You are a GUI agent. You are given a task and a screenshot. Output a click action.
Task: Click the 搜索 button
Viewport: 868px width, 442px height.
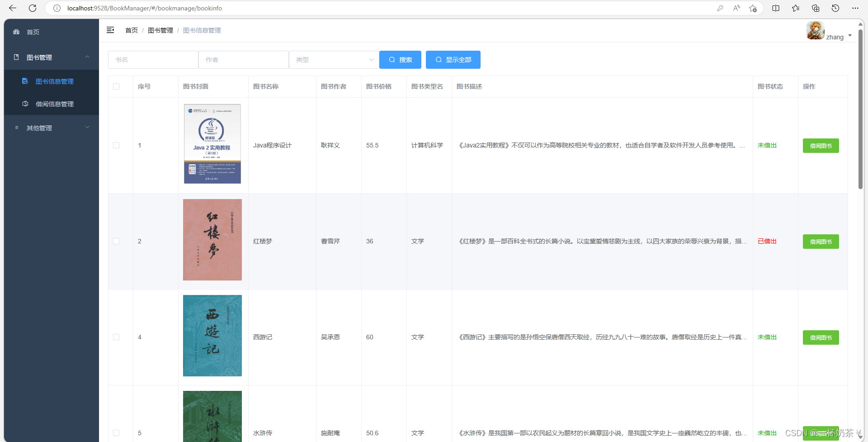click(400, 60)
